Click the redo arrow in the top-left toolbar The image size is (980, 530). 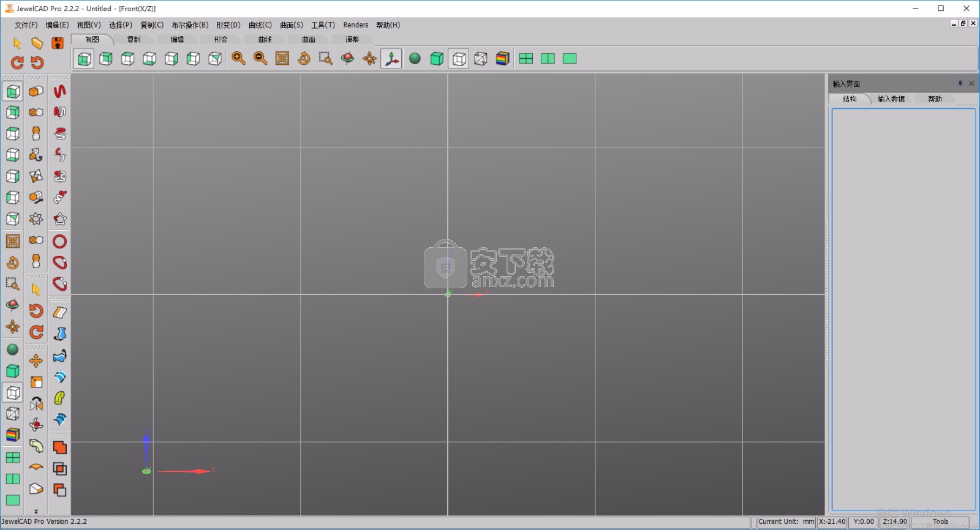[x=17, y=62]
